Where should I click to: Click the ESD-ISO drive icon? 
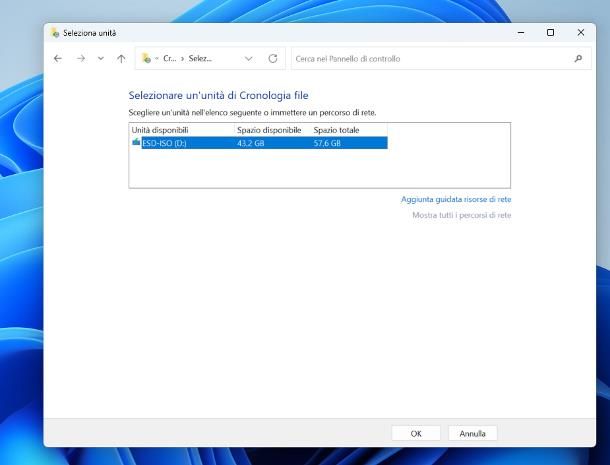click(x=136, y=143)
